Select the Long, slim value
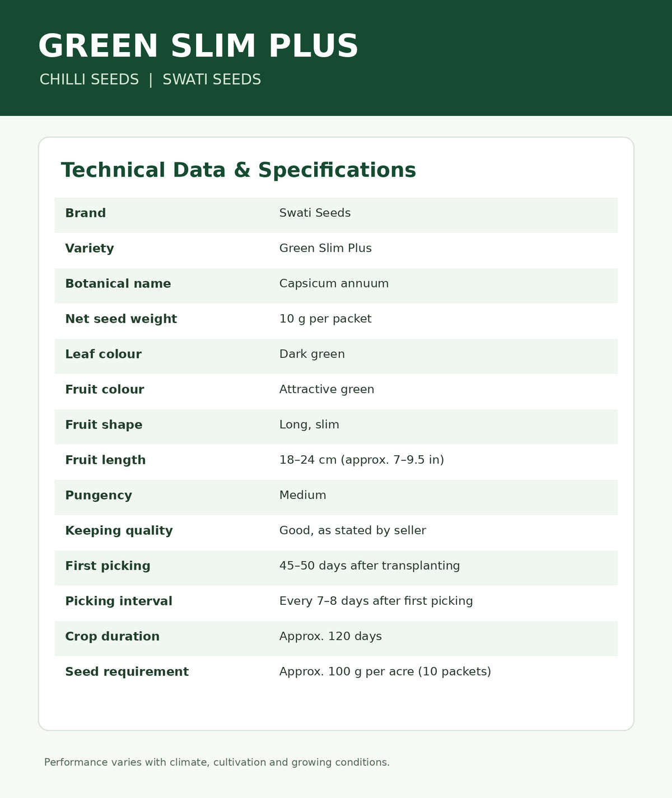This screenshot has width=672, height=798. click(309, 425)
